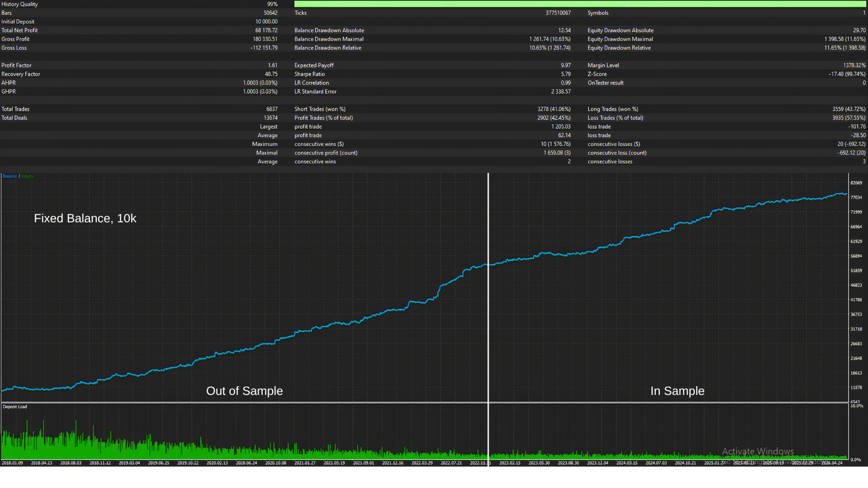
Task: Select the consecutive loss value -692.12 (20)
Action: click(x=851, y=153)
